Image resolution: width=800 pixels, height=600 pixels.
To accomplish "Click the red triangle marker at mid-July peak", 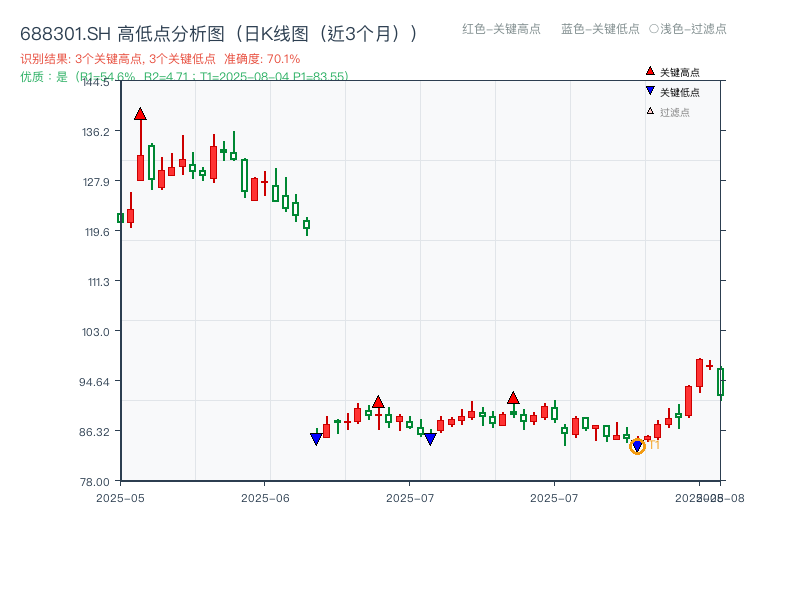I will 514,398.
